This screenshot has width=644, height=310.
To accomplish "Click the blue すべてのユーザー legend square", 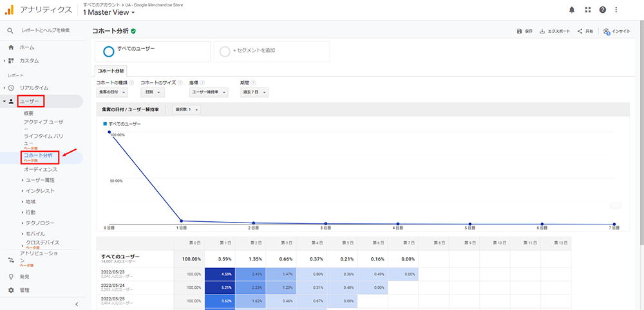I will pyautogui.click(x=105, y=123).
